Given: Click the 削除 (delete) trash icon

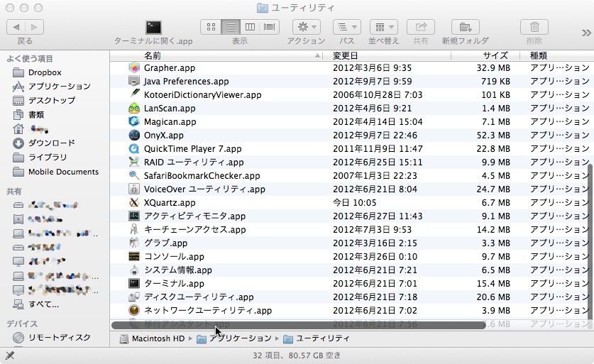Looking at the screenshot, I should [x=534, y=27].
